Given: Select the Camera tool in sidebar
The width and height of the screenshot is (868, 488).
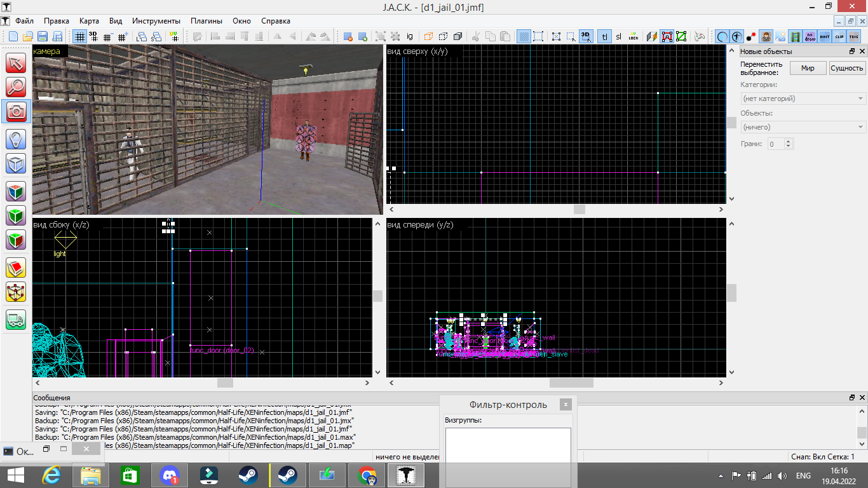Looking at the screenshot, I should (x=16, y=111).
